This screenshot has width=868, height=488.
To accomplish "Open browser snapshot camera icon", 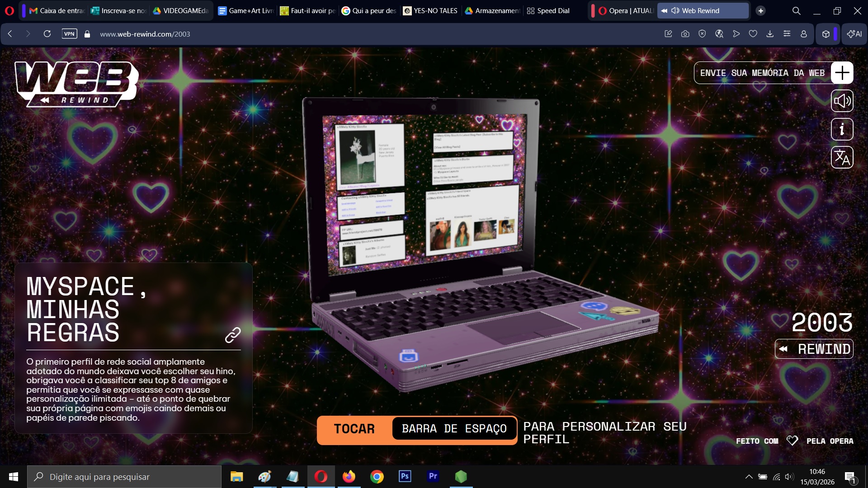I will 685,34.
